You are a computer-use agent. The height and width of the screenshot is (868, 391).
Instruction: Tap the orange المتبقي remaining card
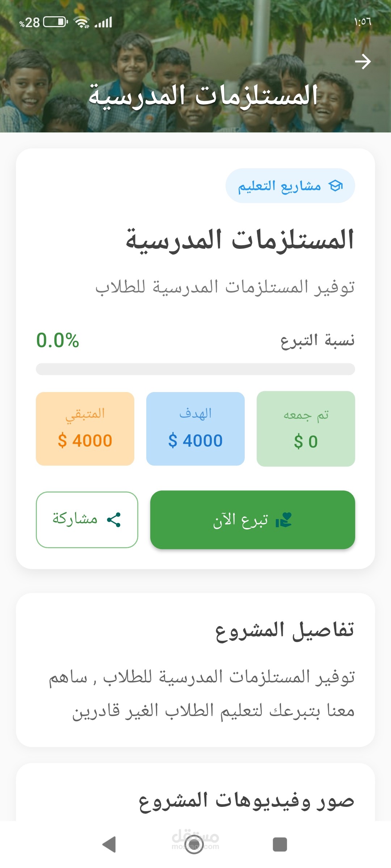[85, 429]
